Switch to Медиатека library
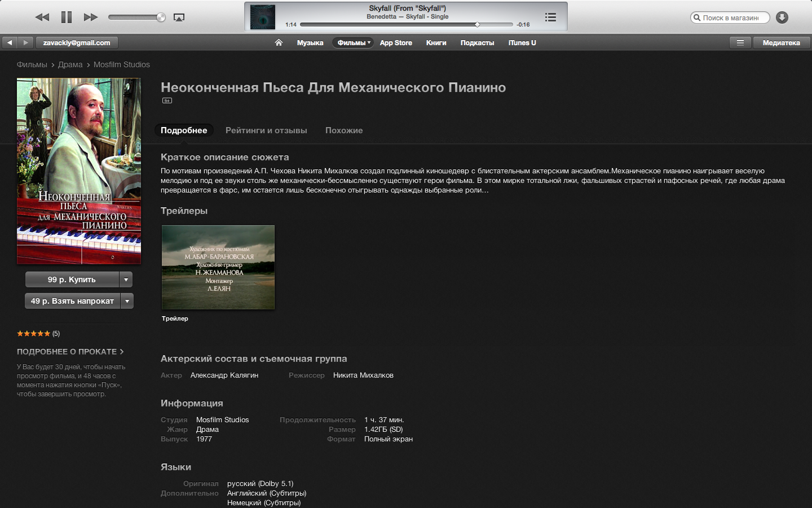Screen dimensions: 812x508 pos(782,42)
